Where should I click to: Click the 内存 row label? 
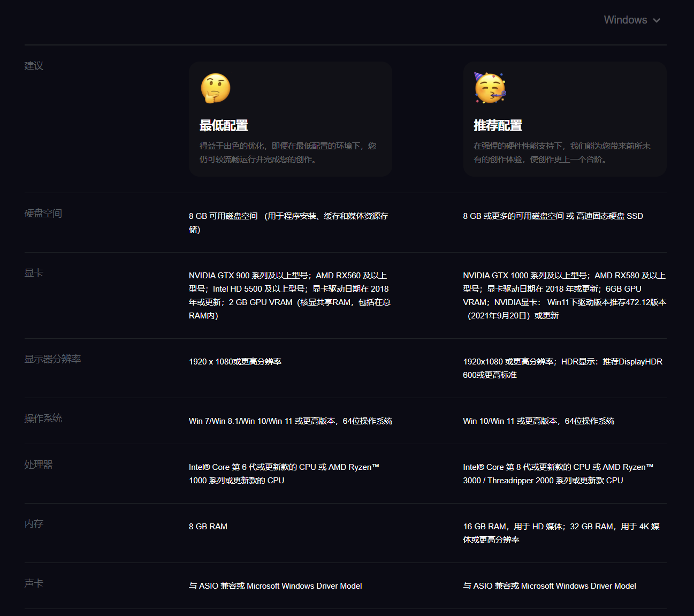click(x=34, y=524)
